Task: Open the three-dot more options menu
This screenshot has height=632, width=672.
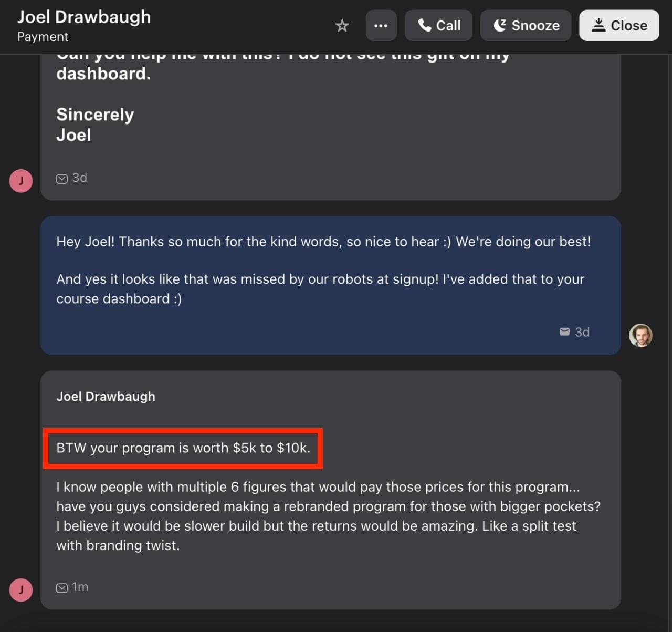Action: click(381, 26)
